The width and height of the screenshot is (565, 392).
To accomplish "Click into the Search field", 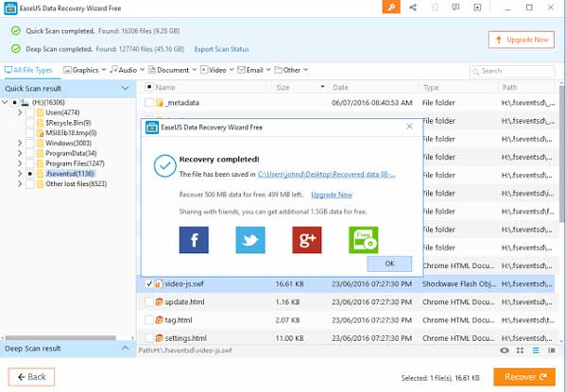I will pos(512,72).
